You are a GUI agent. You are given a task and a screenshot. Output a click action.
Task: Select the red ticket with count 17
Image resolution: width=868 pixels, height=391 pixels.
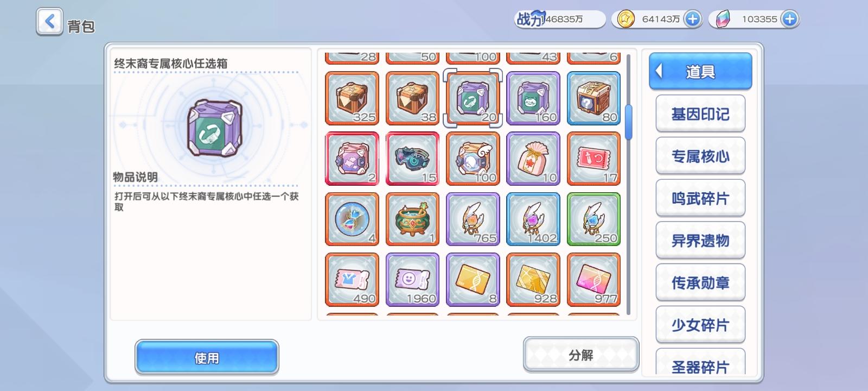pyautogui.click(x=593, y=159)
